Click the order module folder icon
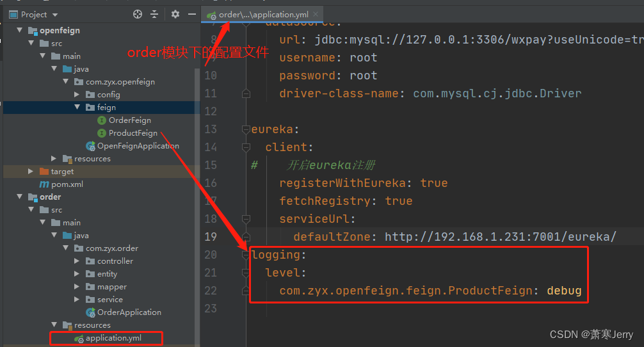Screen dimensions: 644x347 pos(33,197)
